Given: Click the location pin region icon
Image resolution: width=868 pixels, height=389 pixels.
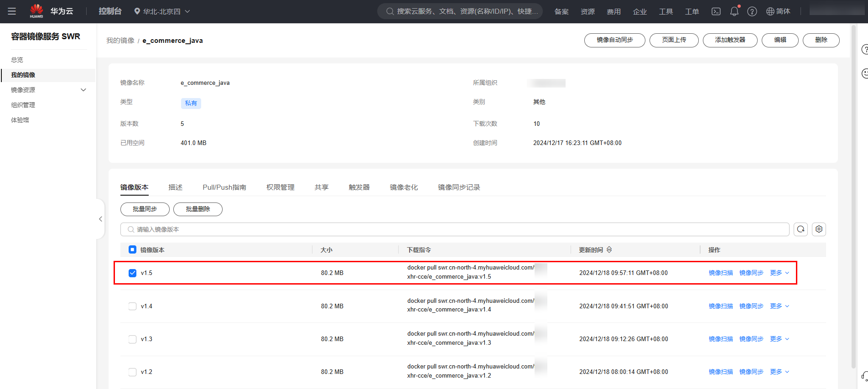Looking at the screenshot, I should tap(137, 11).
